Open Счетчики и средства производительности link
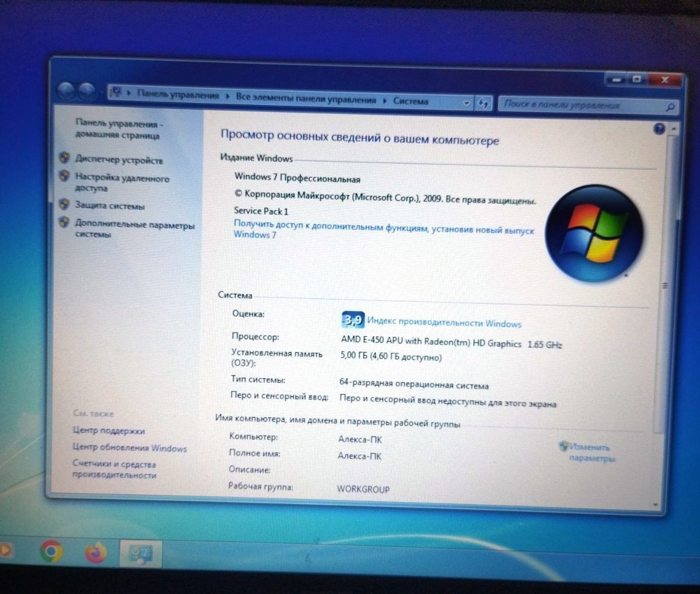 pyautogui.click(x=114, y=470)
